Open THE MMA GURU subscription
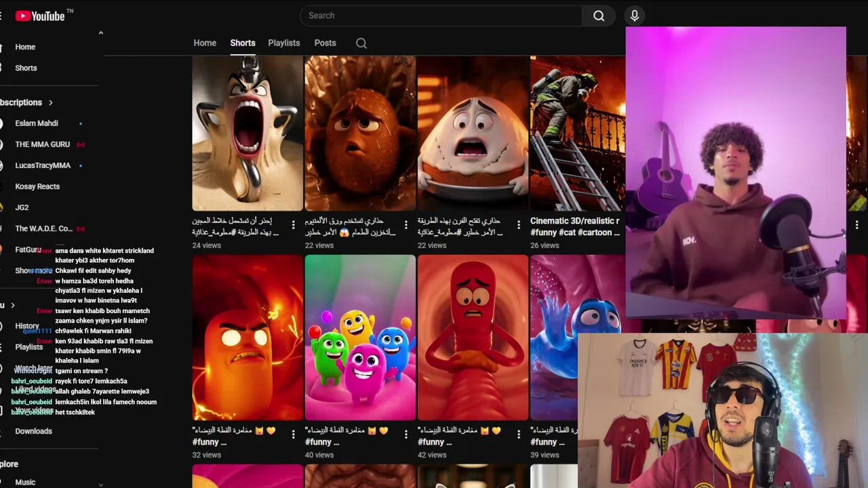The height and width of the screenshot is (488, 868). (42, 144)
